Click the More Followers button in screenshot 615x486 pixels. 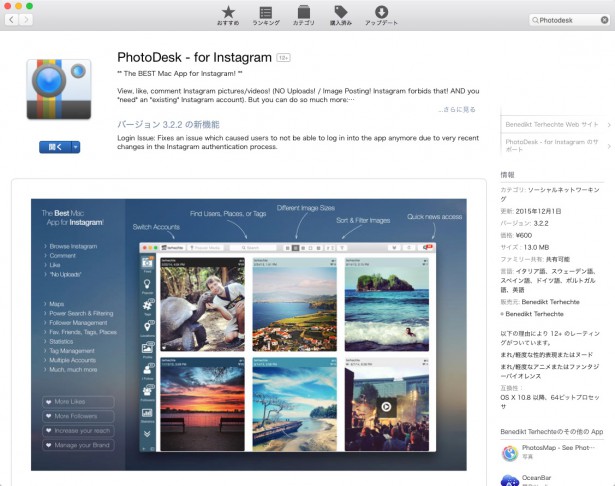tap(78, 416)
